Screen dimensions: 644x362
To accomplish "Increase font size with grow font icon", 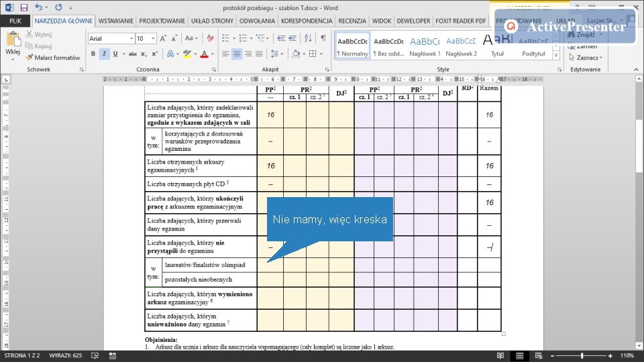I will (163, 38).
